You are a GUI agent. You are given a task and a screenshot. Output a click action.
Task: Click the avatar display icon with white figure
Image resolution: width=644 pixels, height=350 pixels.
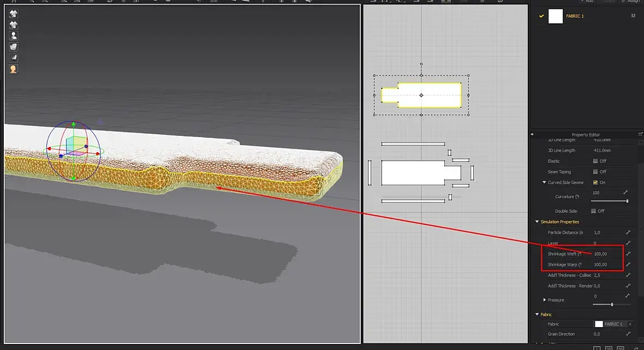coord(13,35)
